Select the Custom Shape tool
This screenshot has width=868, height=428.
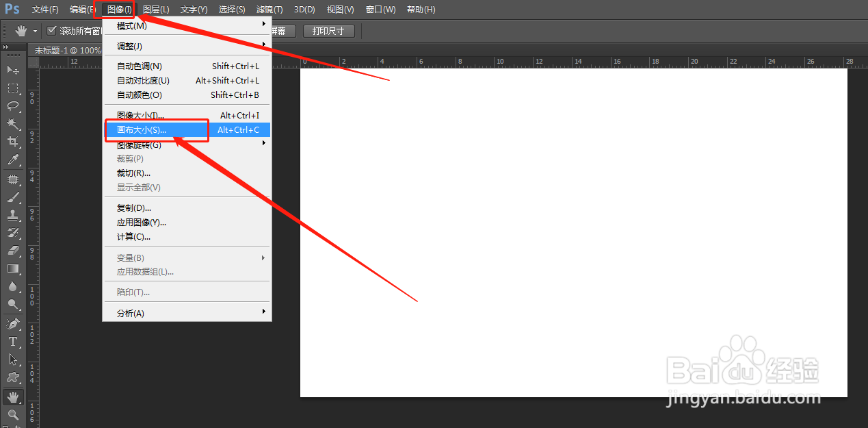[x=13, y=377]
